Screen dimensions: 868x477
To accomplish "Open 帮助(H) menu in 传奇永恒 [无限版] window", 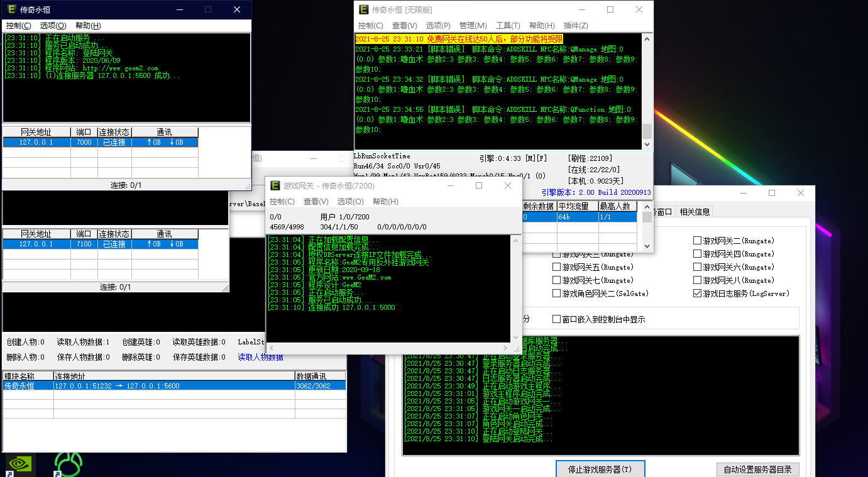I will [542, 26].
